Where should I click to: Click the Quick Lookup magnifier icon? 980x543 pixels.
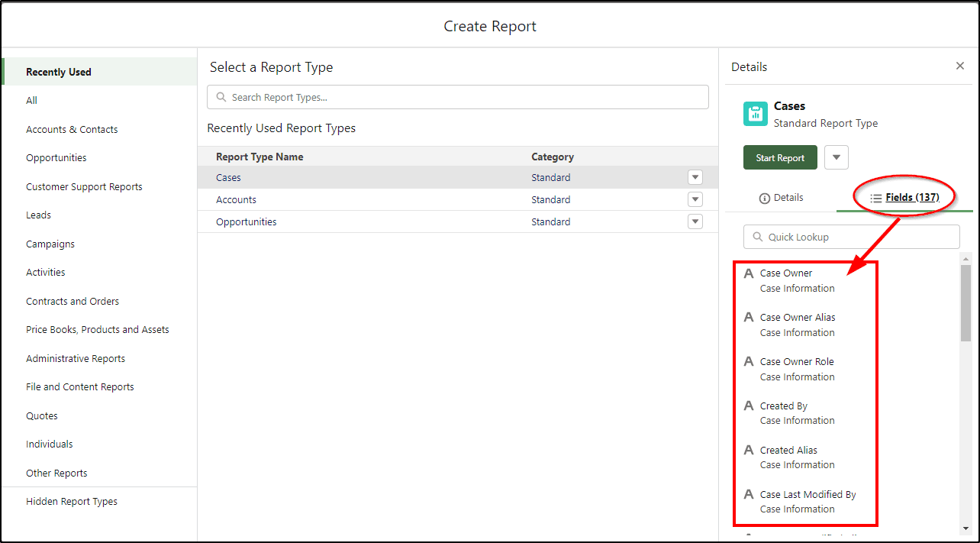point(758,237)
